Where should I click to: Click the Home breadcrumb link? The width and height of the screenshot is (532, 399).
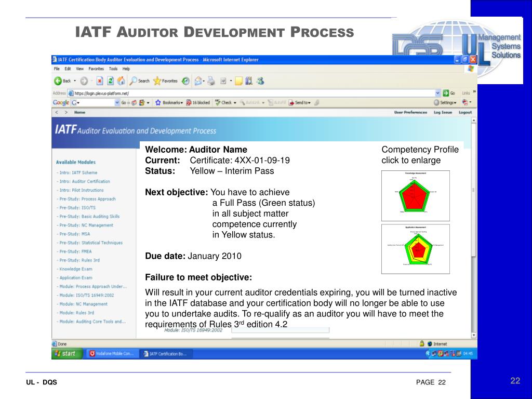(79, 112)
